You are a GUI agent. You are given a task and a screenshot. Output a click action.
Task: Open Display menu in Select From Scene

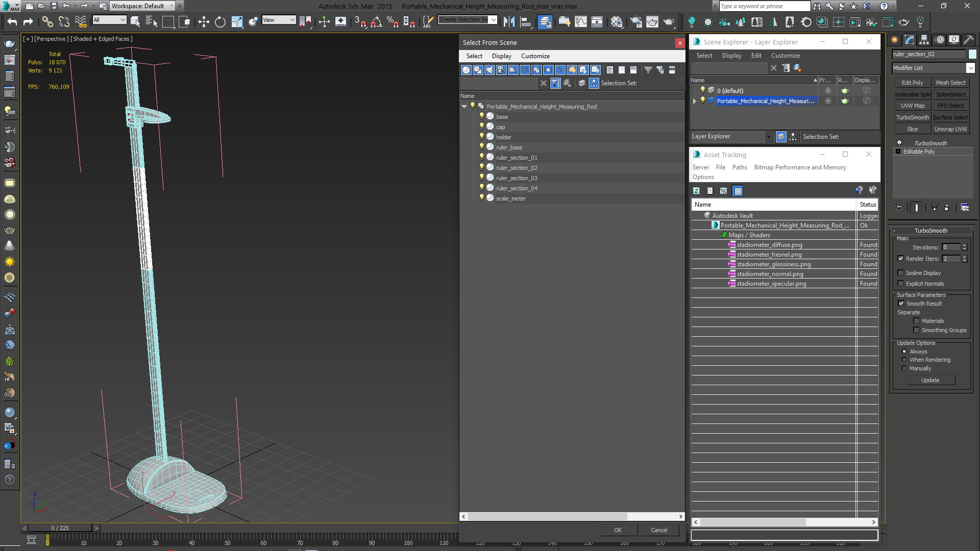coord(501,56)
